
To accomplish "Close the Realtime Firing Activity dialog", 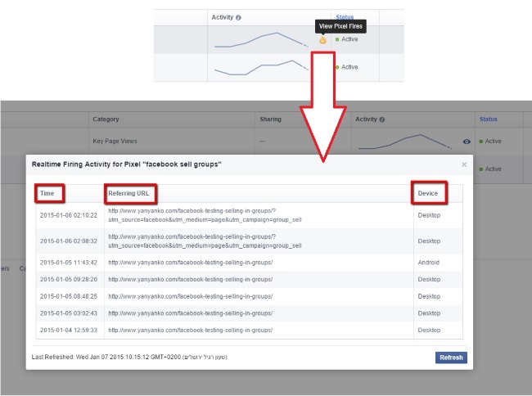I will point(464,164).
